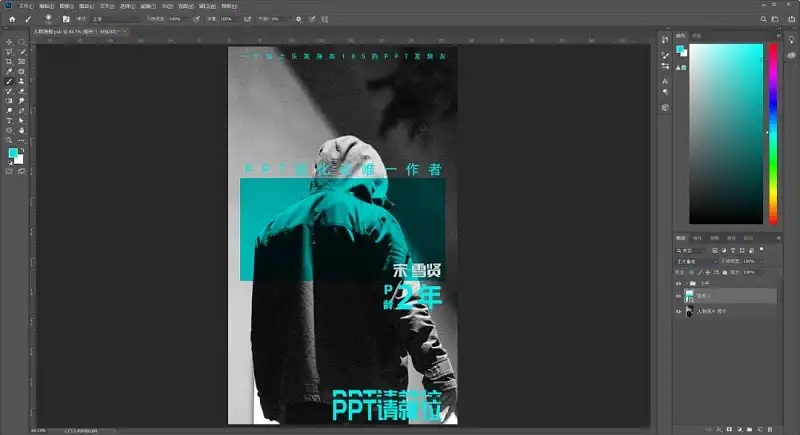Viewport: 800px width, 435px height.
Task: Toggle visibility of the selected teal layer
Action: point(679,296)
